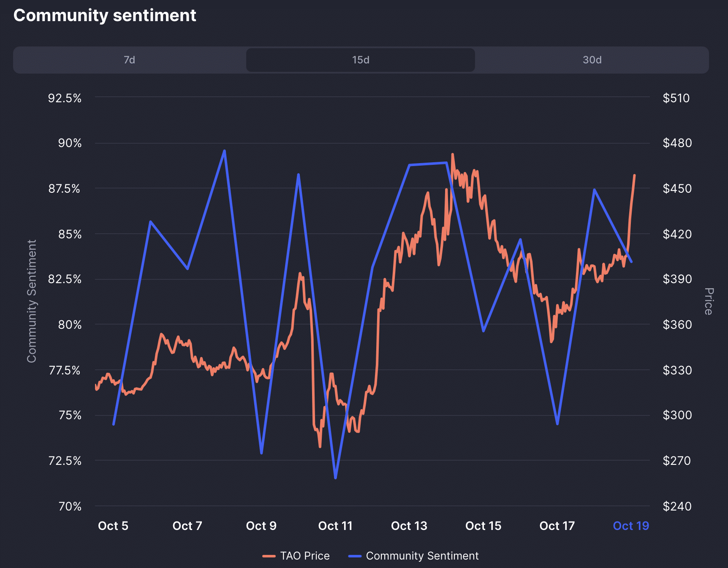The height and width of the screenshot is (568, 728).
Task: Select the 15d time range tab
Action: (361, 60)
